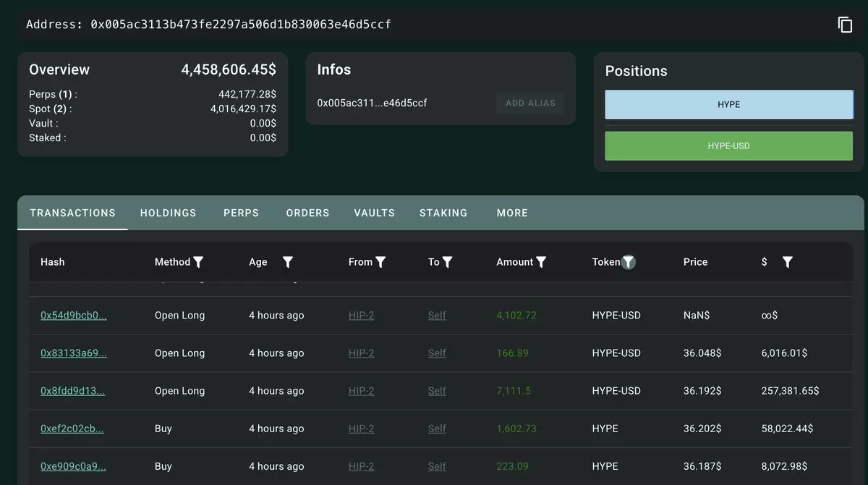Image resolution: width=868 pixels, height=485 pixels.
Task: Click Self link in the 0x83133a69 row
Action: pyautogui.click(x=437, y=353)
